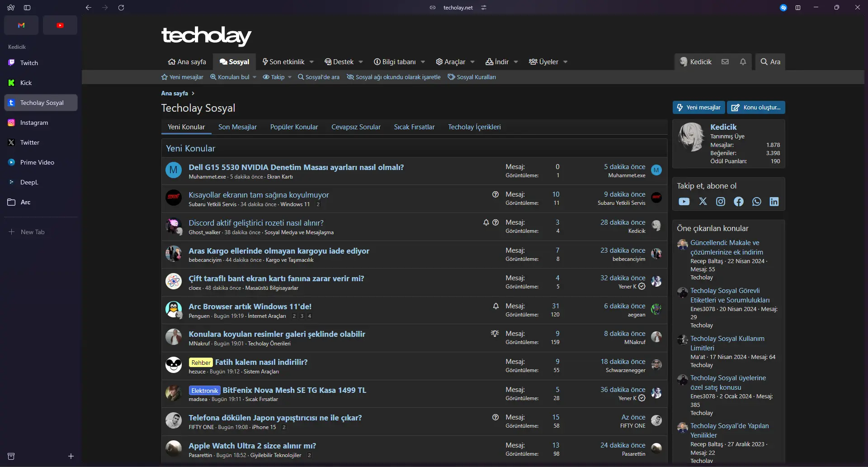Open the Cevapsız Sorular tab
868x467 pixels.
click(x=356, y=127)
